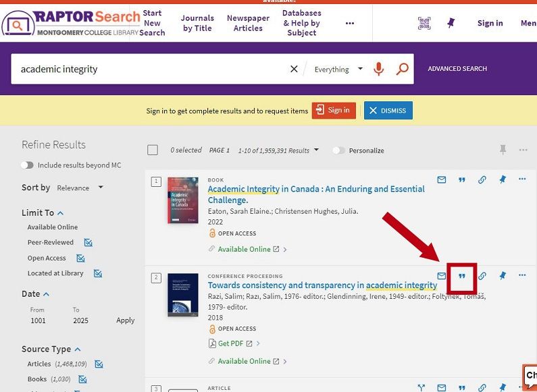Open results per page dropdown
The height and width of the screenshot is (392, 537).
tap(278, 150)
